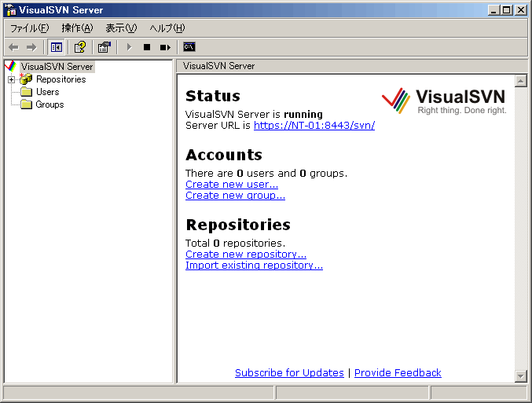Click 'There are 0 users and 0 groups.' text

tap(266, 174)
